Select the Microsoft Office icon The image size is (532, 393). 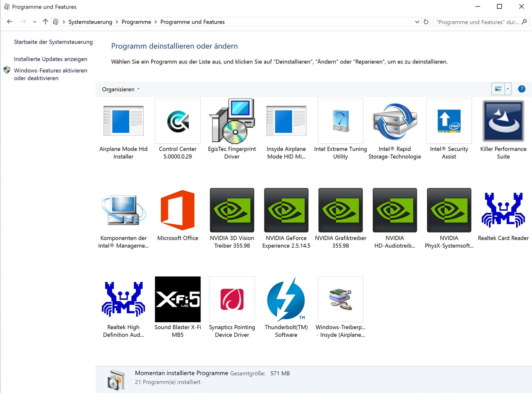[178, 210]
